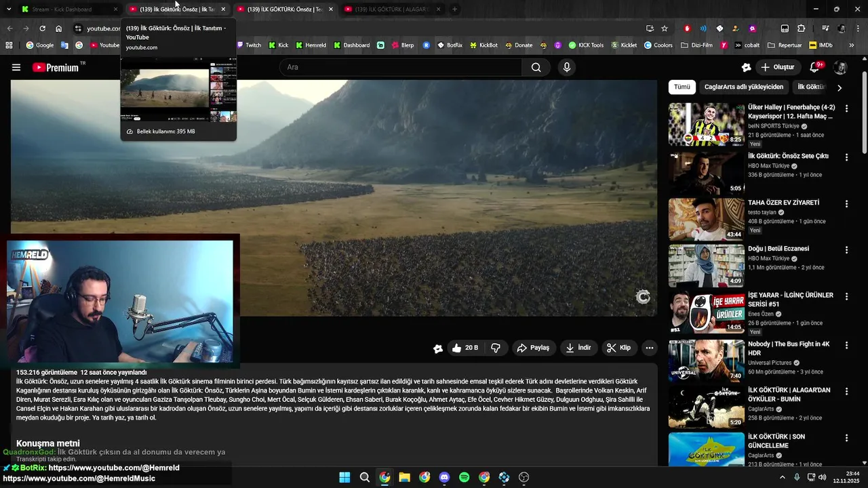Open options for Ülker Halley Fenerbahçe video
Screen dimensions: 868x488
pos(846,108)
